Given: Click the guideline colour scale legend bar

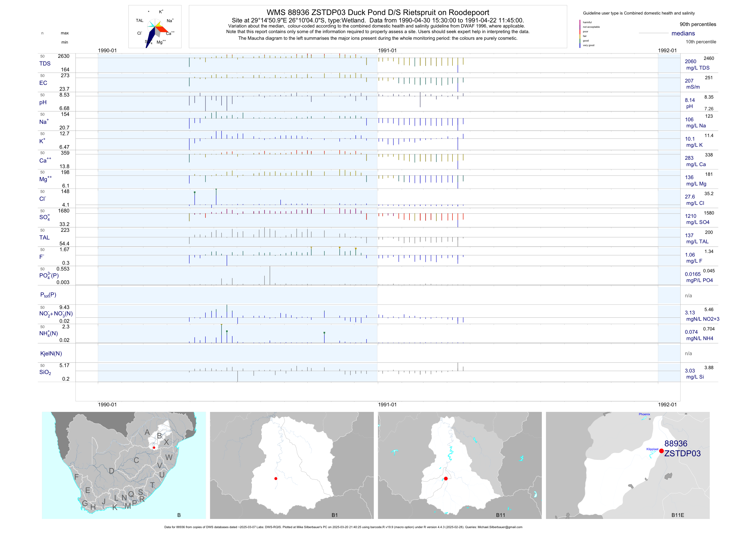Looking at the screenshot, I should coord(580,34).
